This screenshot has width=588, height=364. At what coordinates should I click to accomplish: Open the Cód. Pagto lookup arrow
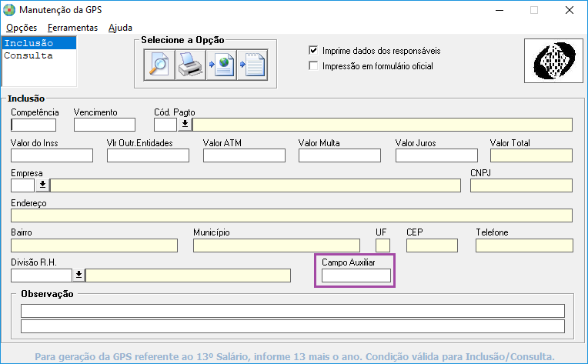tap(185, 125)
